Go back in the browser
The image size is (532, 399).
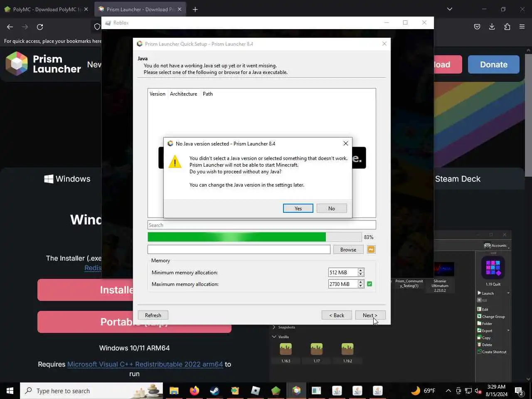[10, 27]
